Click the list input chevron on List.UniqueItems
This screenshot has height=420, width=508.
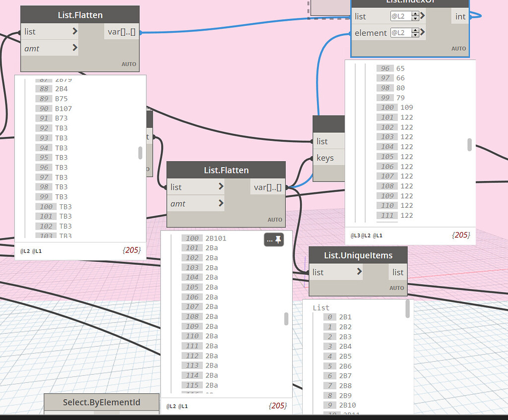(x=361, y=272)
